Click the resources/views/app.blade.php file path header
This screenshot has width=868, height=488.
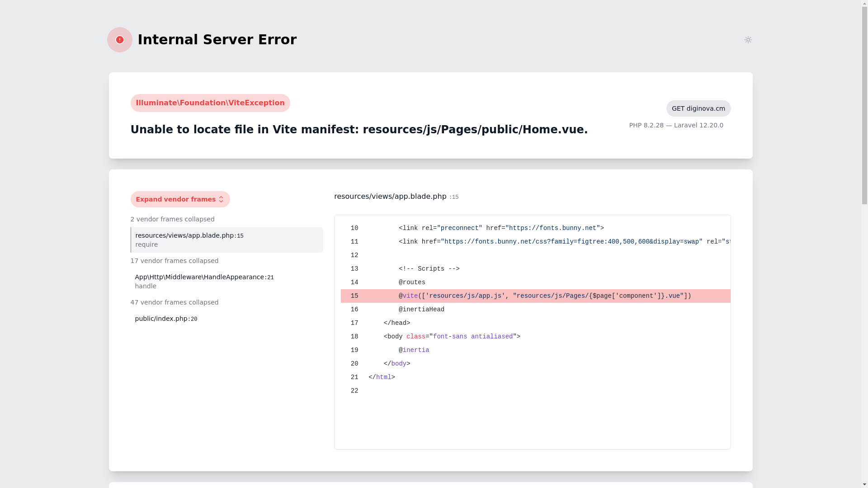[x=390, y=197]
